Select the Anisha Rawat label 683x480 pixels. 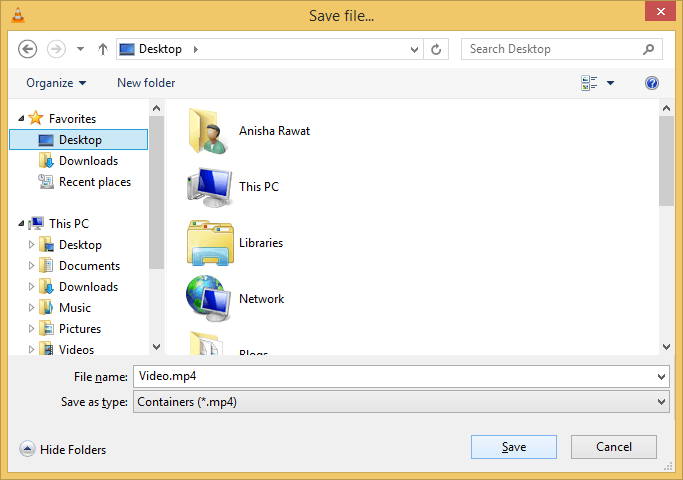coord(274,131)
